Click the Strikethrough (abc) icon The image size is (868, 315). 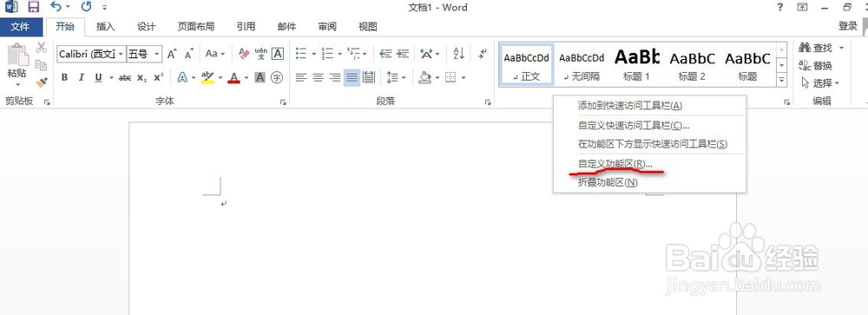[x=125, y=77]
